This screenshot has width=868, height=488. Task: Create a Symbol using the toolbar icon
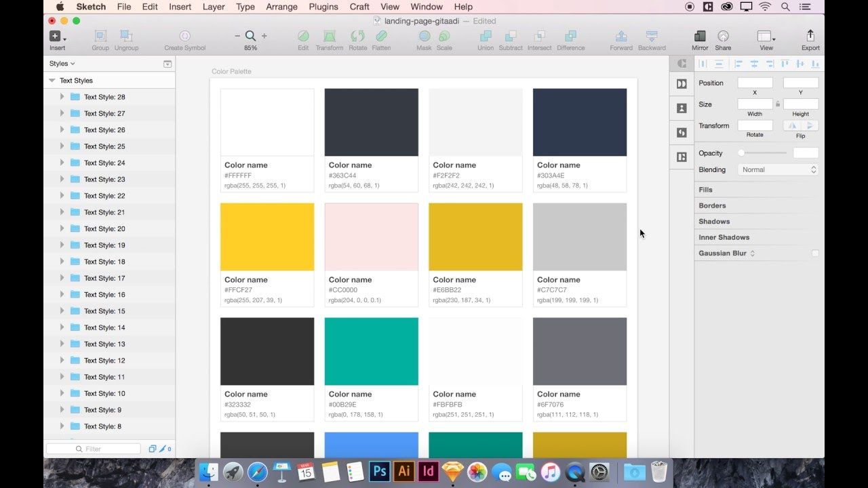tap(184, 37)
